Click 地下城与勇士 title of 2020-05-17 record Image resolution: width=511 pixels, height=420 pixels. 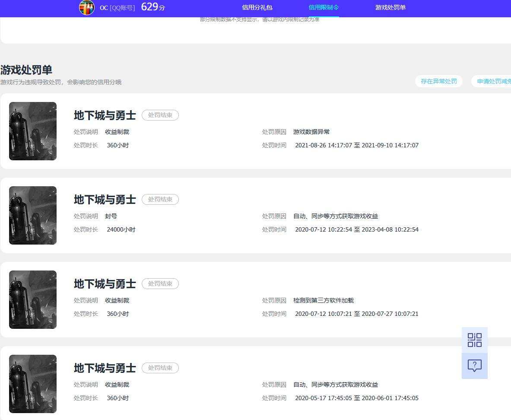(x=105, y=368)
